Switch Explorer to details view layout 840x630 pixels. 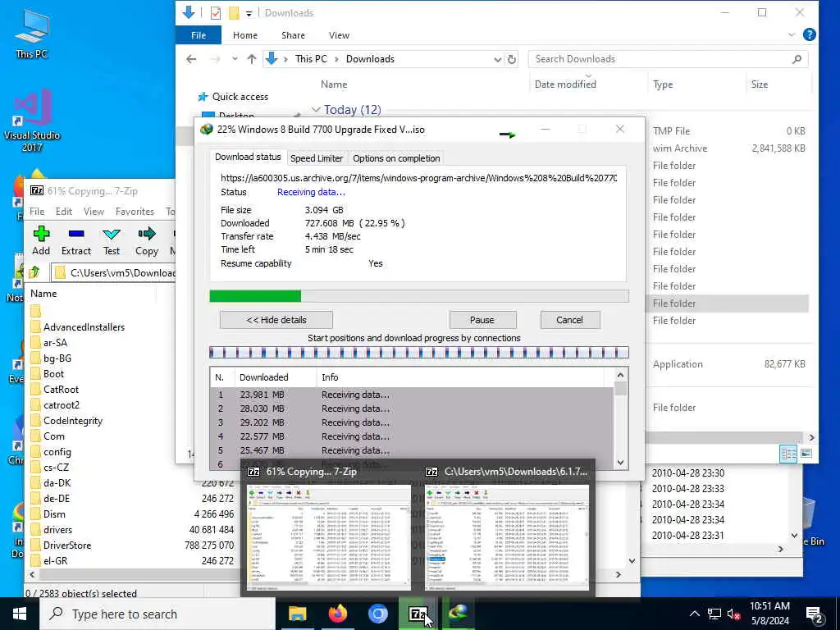pyautogui.click(x=788, y=454)
